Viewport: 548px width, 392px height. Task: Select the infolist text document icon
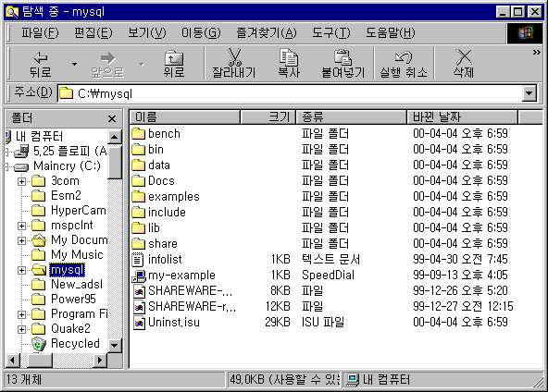(138, 260)
